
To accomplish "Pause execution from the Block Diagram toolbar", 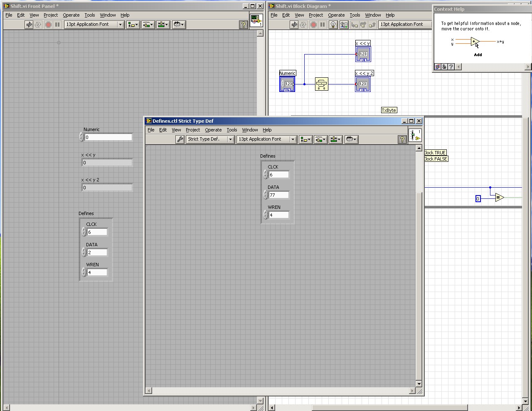I will pyautogui.click(x=323, y=25).
